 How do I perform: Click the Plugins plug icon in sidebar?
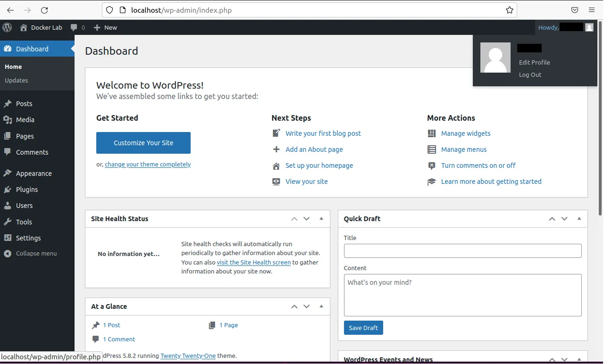click(x=8, y=190)
